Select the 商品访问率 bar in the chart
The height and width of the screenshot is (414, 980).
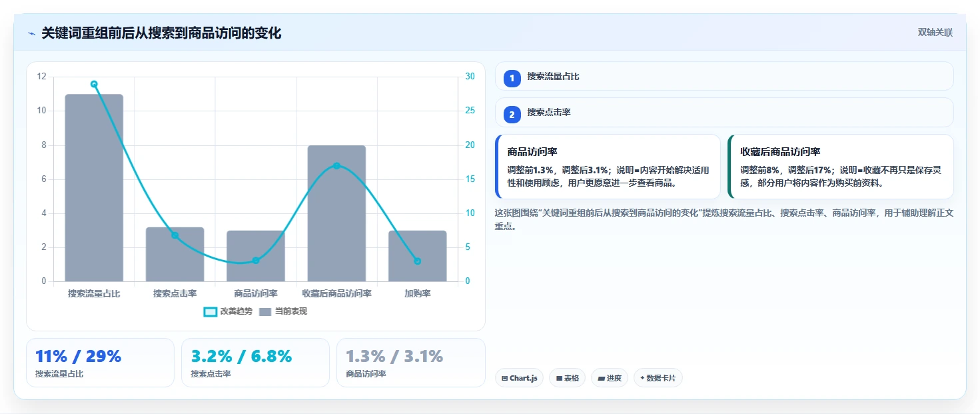click(256, 256)
